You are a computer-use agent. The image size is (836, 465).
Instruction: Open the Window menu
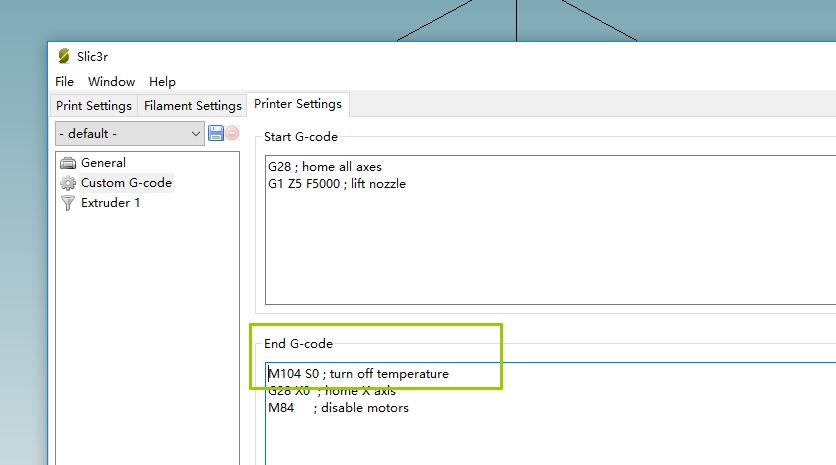(x=111, y=82)
